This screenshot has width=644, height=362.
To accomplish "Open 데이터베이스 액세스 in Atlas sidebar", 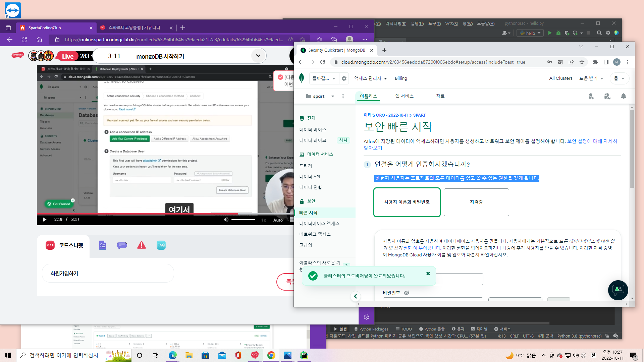I will pyautogui.click(x=319, y=224).
